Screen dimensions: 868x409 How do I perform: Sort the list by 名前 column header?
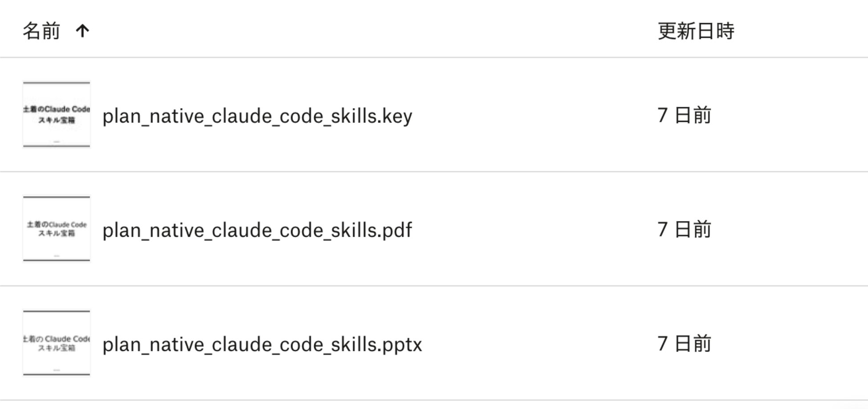pos(41,31)
